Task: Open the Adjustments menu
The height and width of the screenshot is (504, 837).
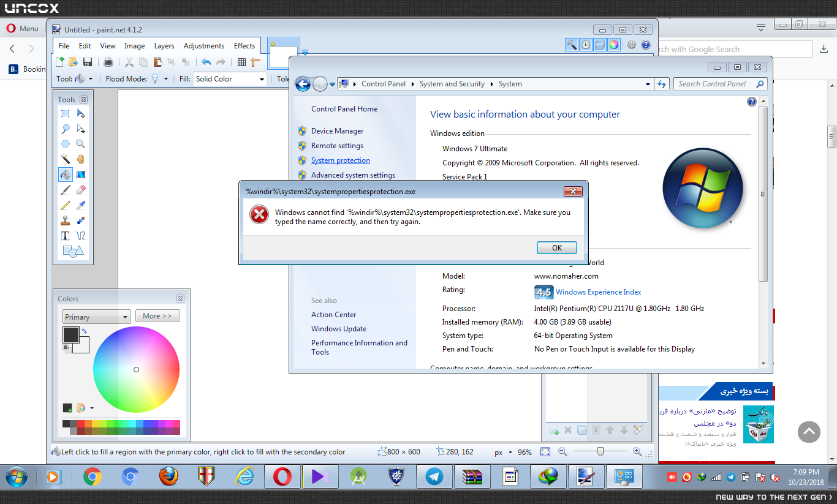Action: 204,46
